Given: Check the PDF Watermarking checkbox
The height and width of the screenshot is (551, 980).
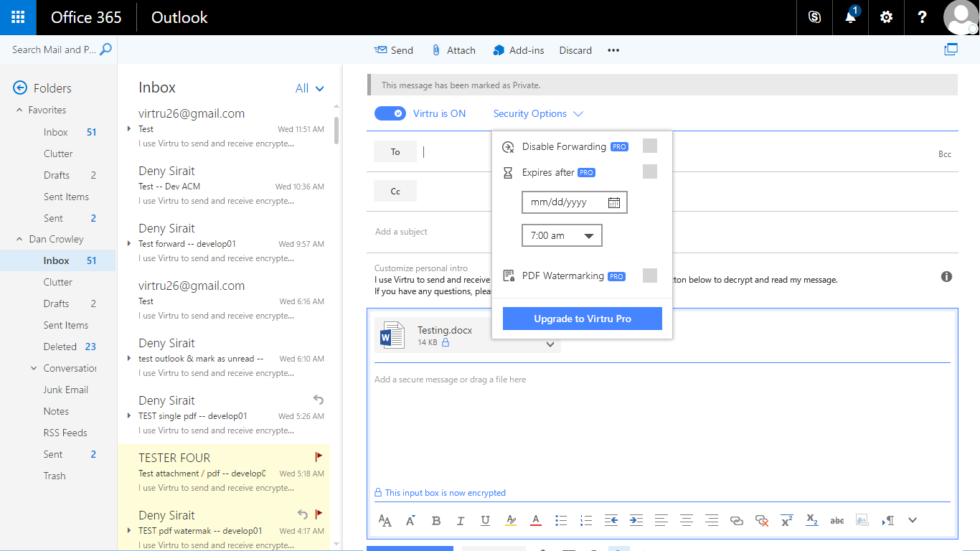Looking at the screenshot, I should tap(650, 275).
